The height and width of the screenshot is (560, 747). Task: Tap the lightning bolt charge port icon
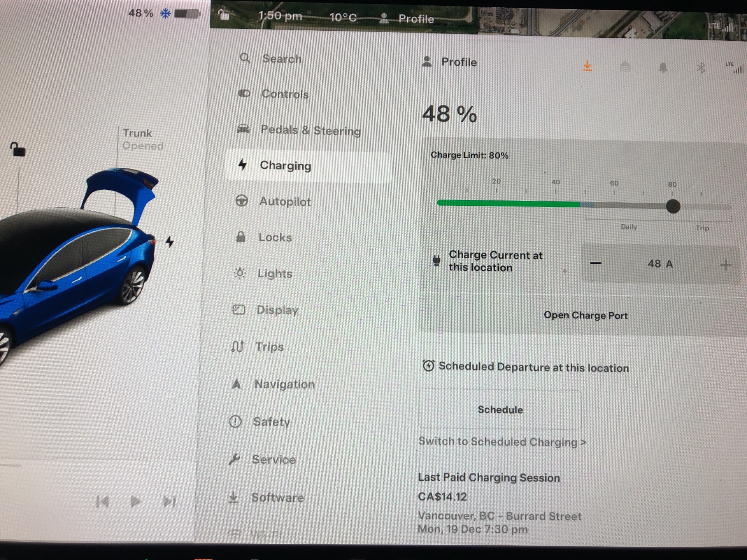tap(170, 241)
